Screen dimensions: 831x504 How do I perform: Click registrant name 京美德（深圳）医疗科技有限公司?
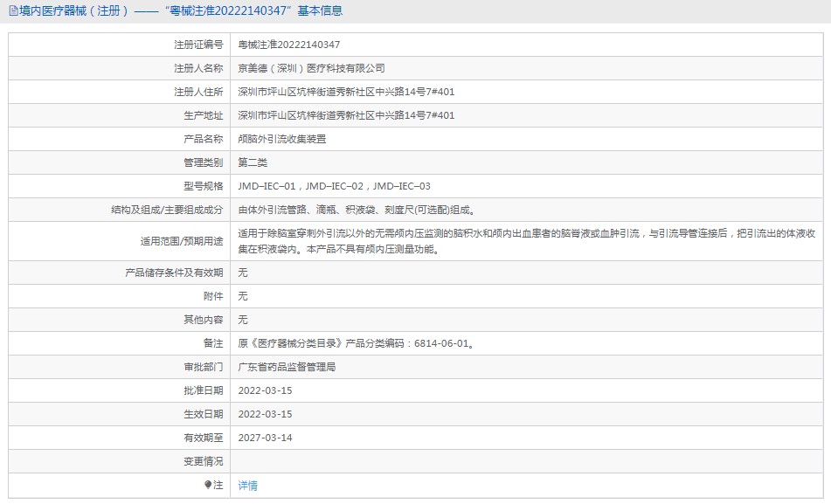(x=311, y=68)
